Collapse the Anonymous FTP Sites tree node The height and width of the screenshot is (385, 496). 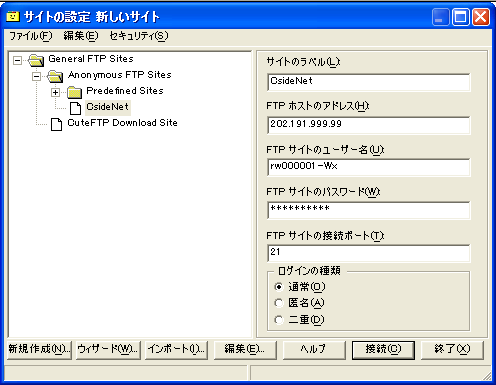coord(36,76)
